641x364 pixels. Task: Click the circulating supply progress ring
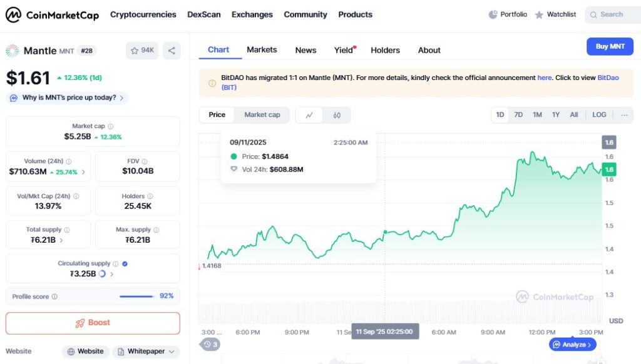pyautogui.click(x=102, y=274)
